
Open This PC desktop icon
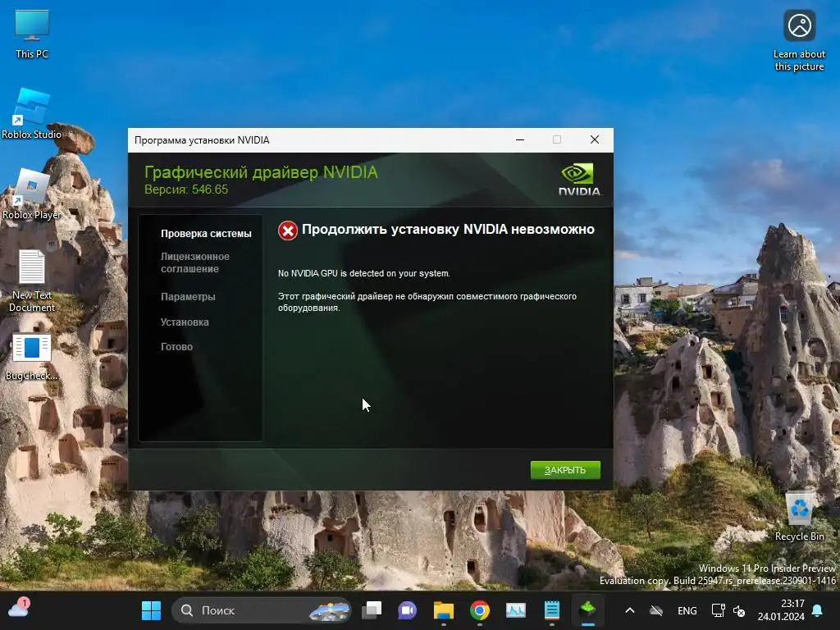[32, 33]
